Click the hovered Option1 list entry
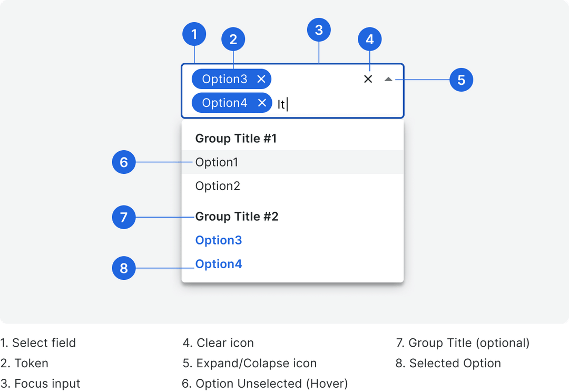The height and width of the screenshot is (392, 569). 217,162
